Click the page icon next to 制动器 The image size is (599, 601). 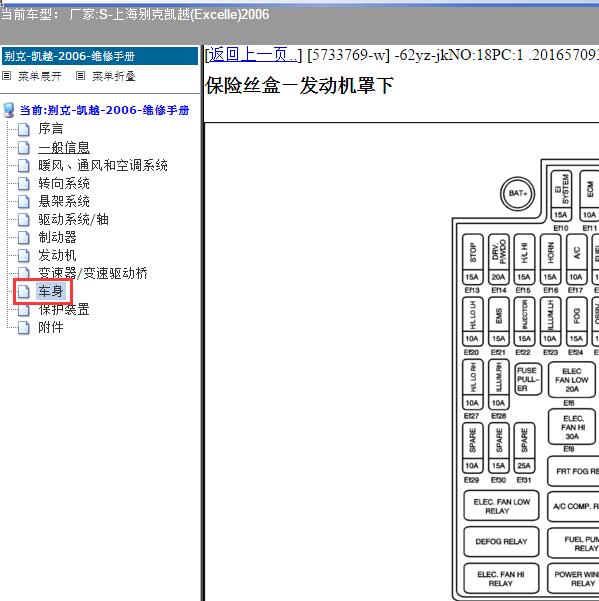pos(24,238)
